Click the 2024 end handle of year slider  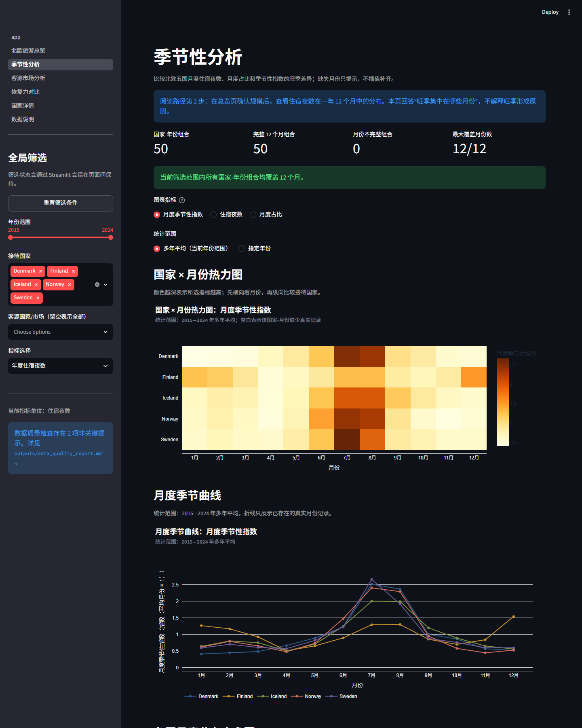point(111,238)
